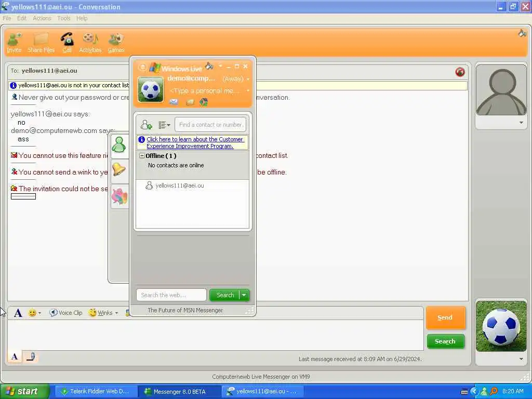Click green Search button in conversation window
The height and width of the screenshot is (399, 532).
tap(445, 341)
